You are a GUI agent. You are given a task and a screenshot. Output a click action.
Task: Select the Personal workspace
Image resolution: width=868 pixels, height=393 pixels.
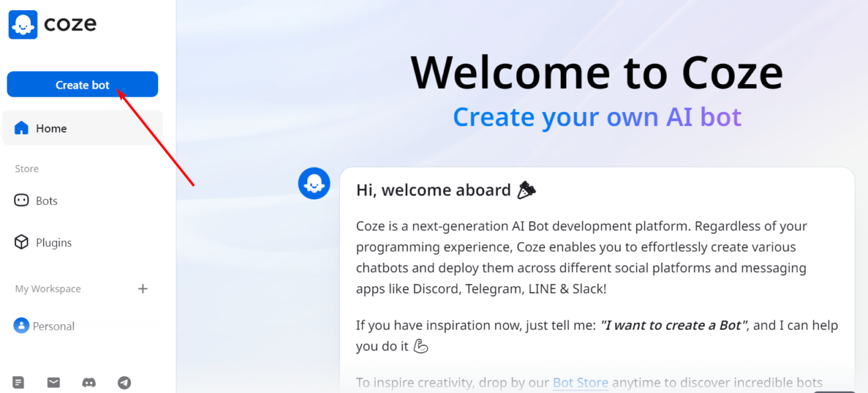(x=53, y=326)
